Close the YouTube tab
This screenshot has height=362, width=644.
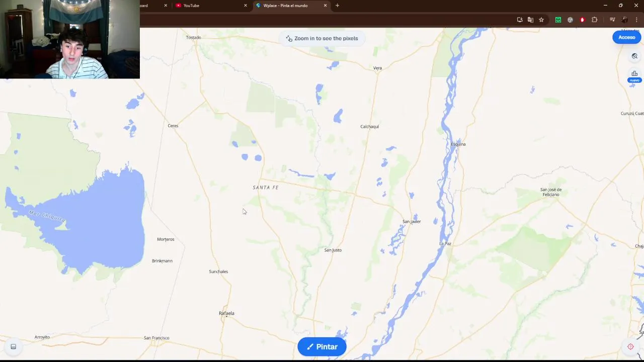246,6
